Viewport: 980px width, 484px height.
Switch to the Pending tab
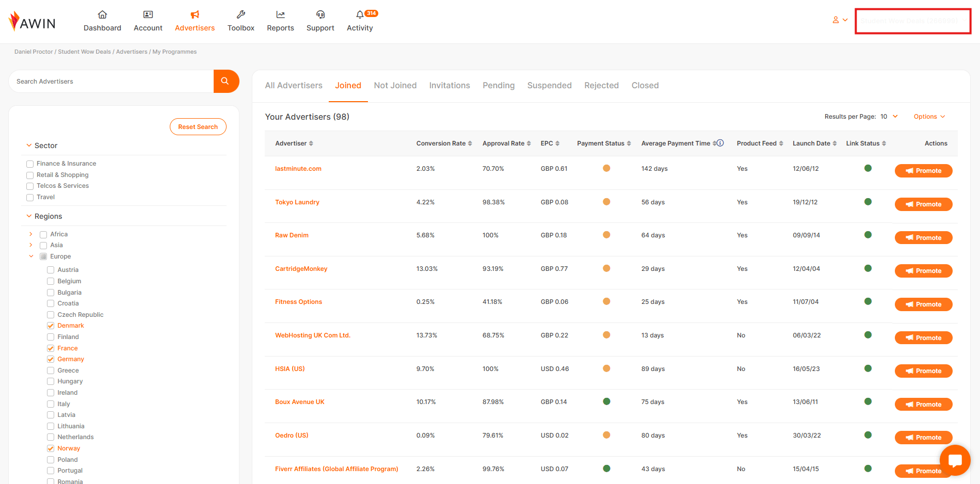point(498,86)
